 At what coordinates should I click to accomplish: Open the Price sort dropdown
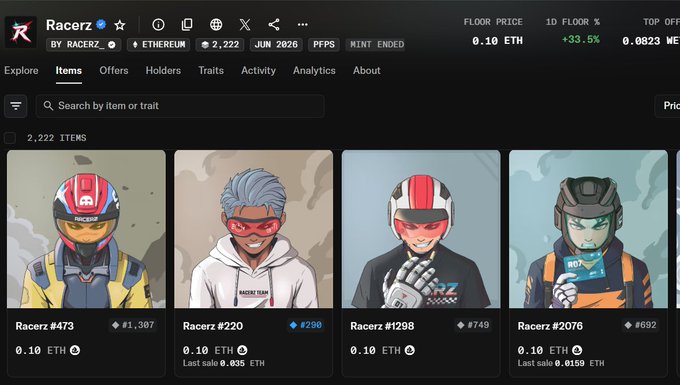667,106
